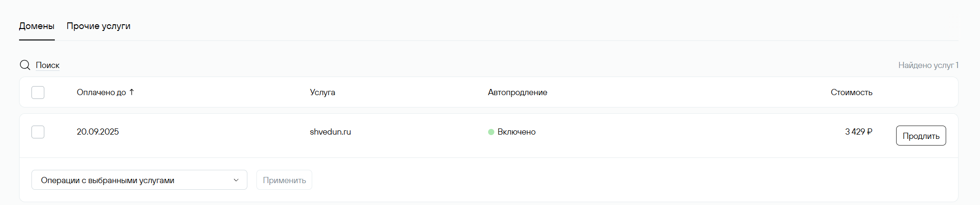
Task: Click the 3 429 ₽ price value
Action: (x=858, y=132)
